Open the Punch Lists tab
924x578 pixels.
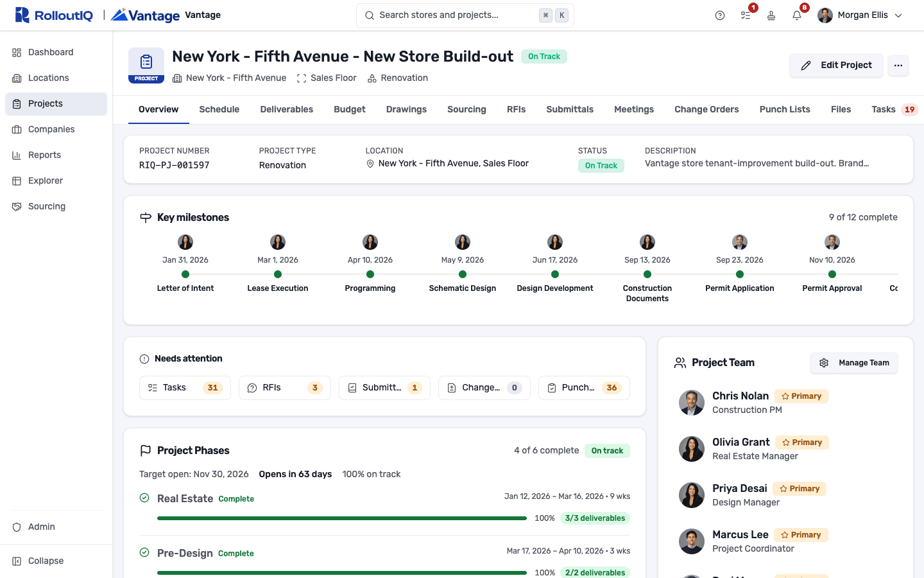tap(785, 109)
